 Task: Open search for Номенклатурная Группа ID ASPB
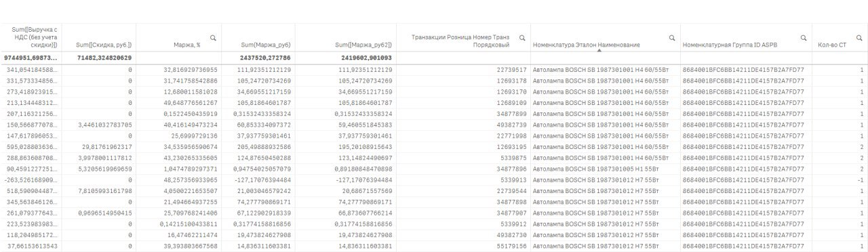click(804, 39)
